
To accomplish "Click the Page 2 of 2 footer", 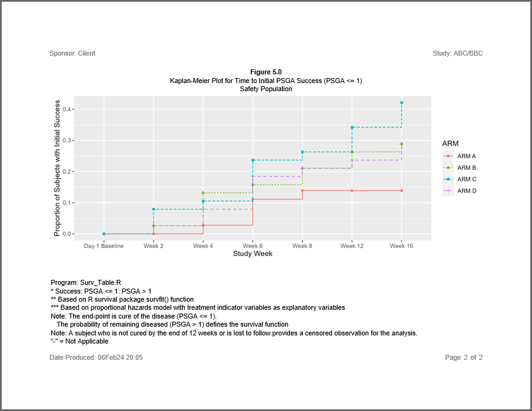I will point(463,357).
